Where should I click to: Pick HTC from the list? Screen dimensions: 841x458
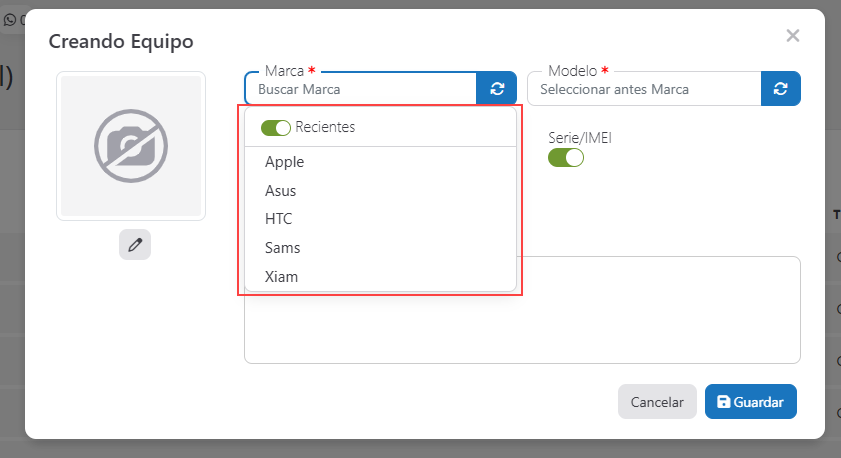(x=279, y=219)
